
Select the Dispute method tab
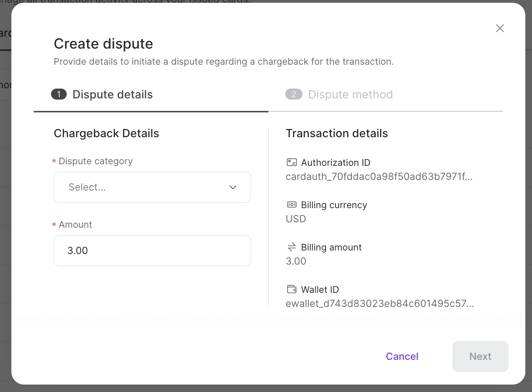tap(350, 94)
